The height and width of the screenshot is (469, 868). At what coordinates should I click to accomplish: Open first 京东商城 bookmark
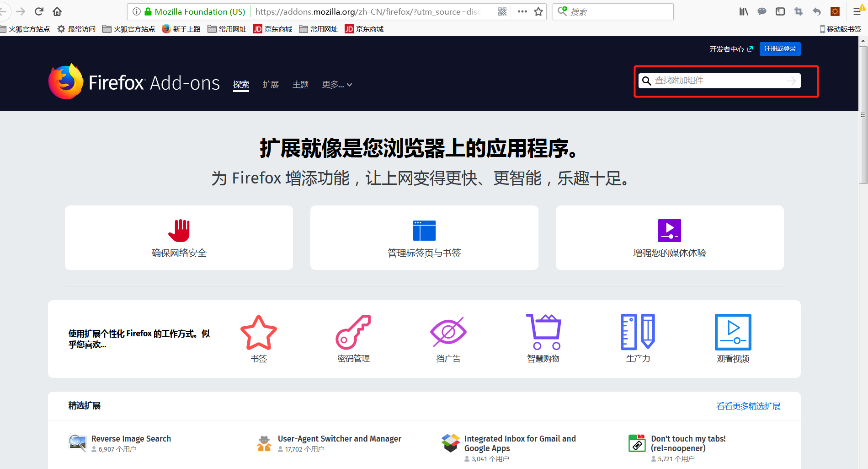(273, 29)
